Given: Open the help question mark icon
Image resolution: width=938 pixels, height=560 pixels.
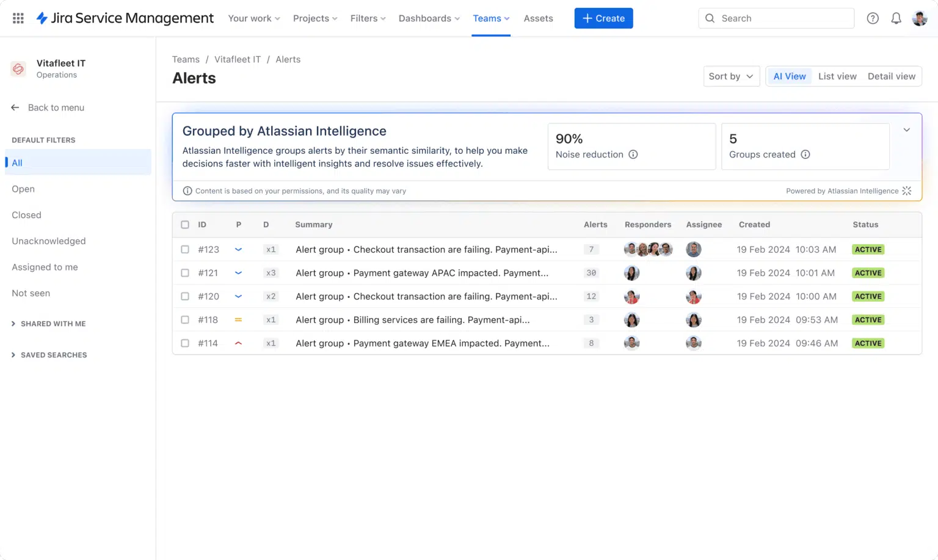Looking at the screenshot, I should pos(873,18).
